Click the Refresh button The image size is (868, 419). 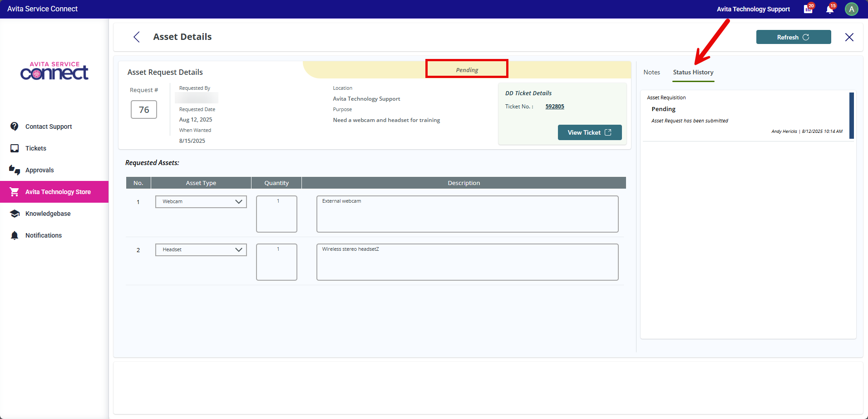793,37
